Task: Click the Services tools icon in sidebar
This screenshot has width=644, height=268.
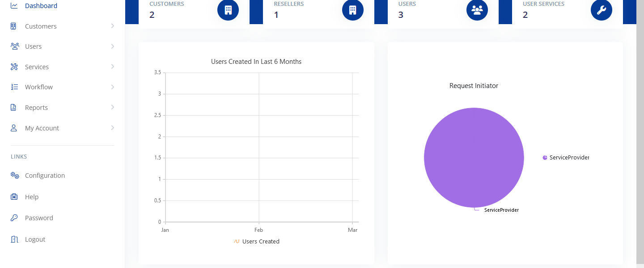Action: point(14,67)
